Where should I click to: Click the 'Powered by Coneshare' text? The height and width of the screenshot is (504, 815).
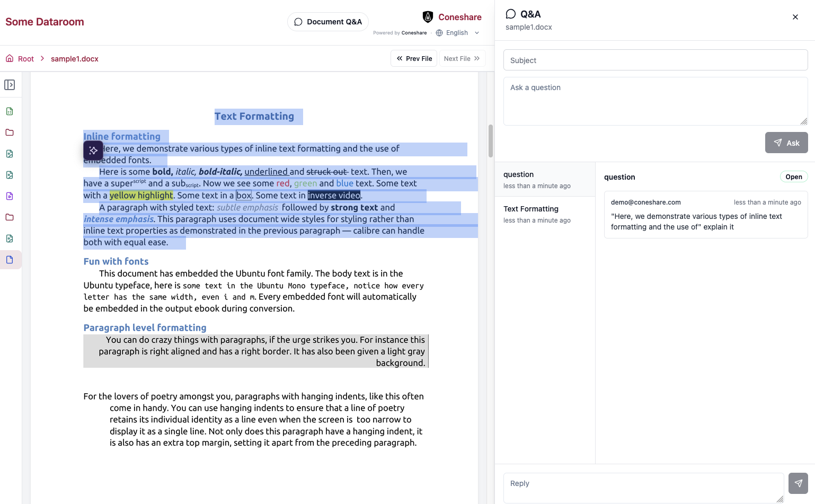pos(400,33)
